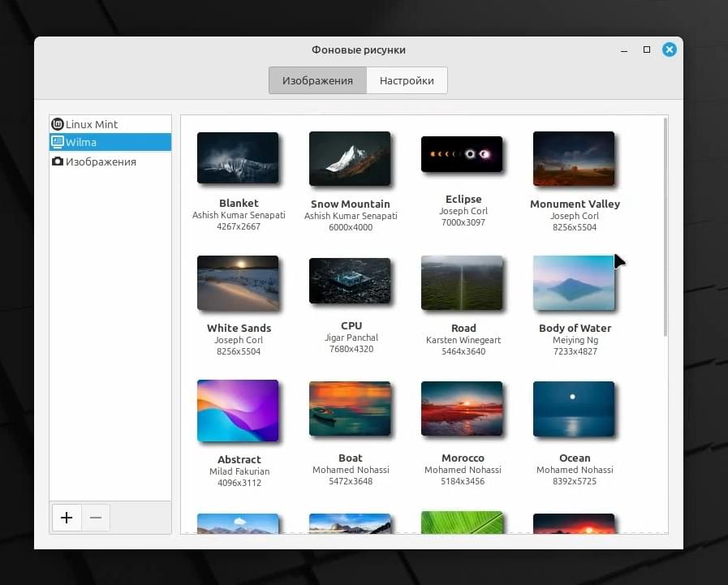Click the '5184x3456' resolution text

(463, 481)
